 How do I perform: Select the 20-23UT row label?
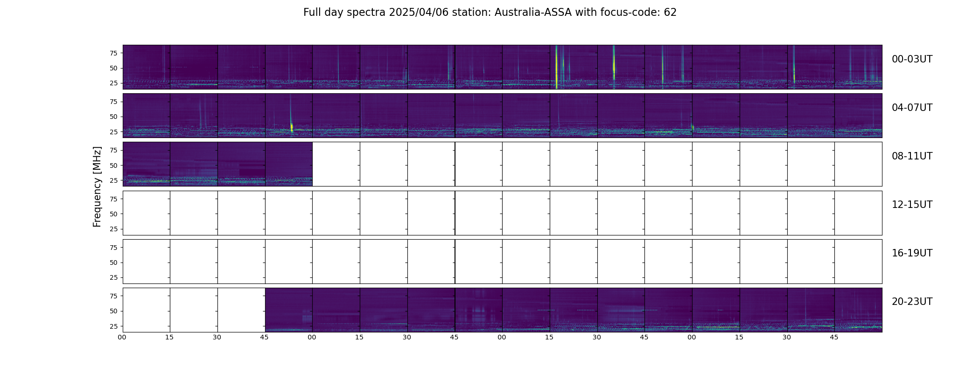(912, 302)
